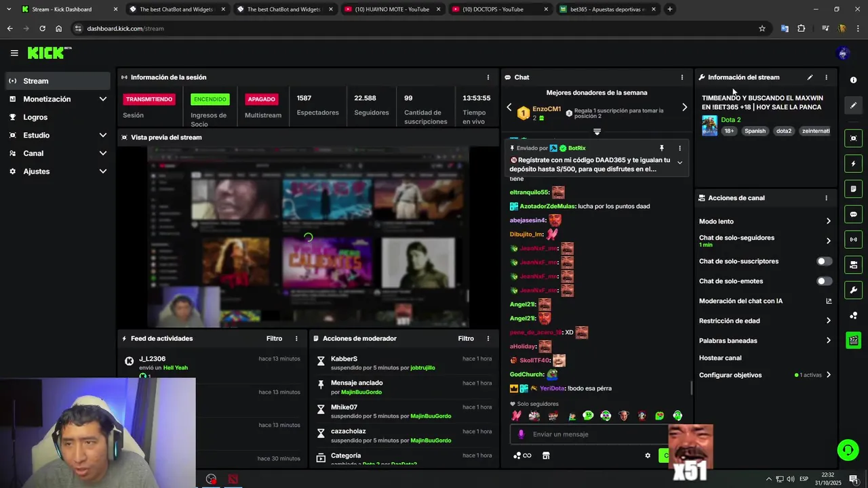Open a new browser tab
Screen dimensions: 868x488
(669, 9)
